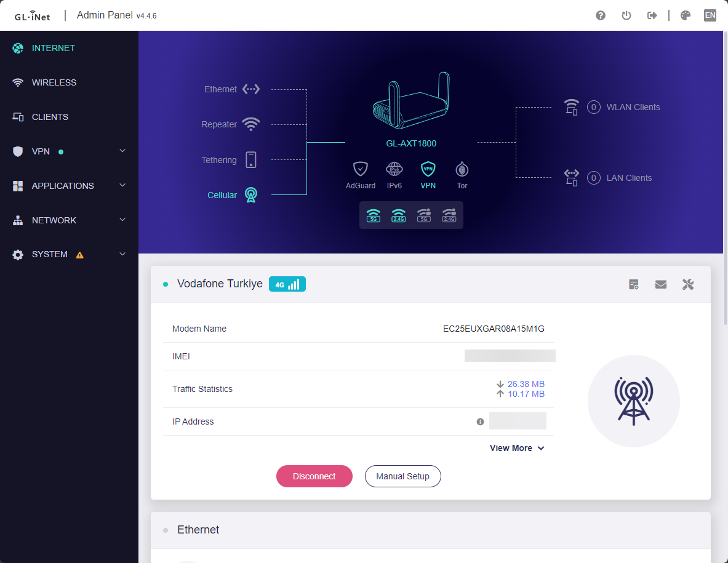Click the modem name EC25EUXGAR08A15M1G
728x563 pixels.
pos(494,329)
